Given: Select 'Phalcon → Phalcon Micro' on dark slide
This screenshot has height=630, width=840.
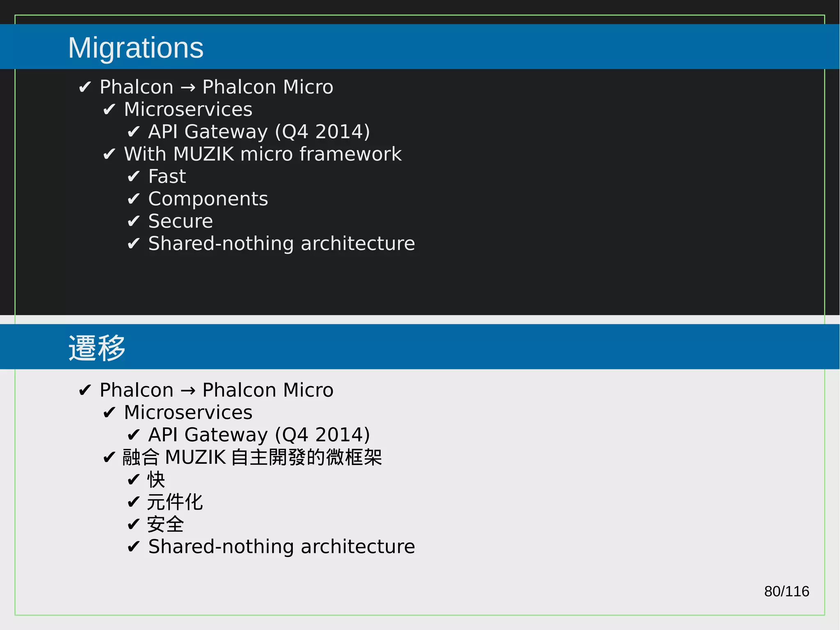Looking at the screenshot, I should pos(217,87).
